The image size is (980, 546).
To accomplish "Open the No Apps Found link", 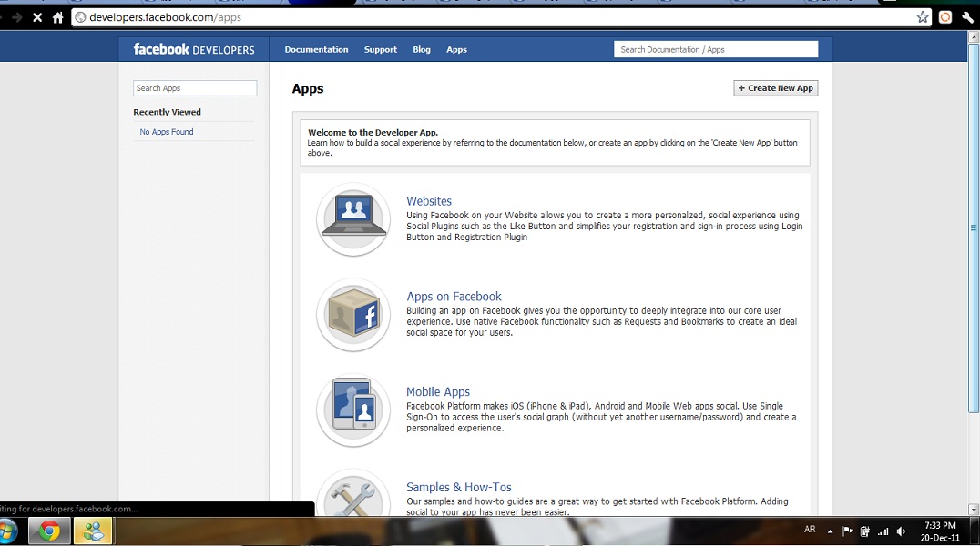I will coord(167,132).
